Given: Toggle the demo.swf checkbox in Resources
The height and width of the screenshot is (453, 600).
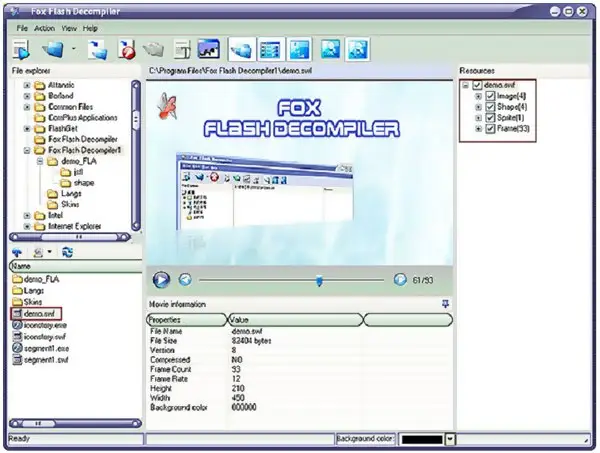Looking at the screenshot, I should (477, 85).
